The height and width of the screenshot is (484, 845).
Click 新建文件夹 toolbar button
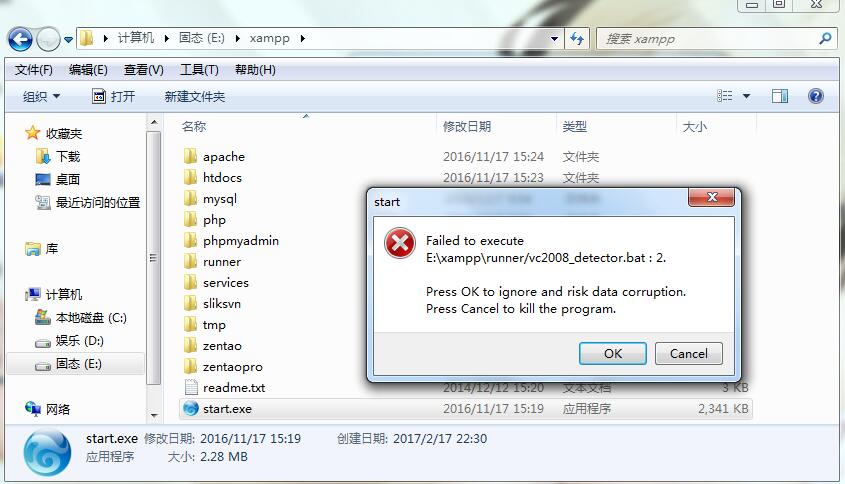[x=195, y=96]
